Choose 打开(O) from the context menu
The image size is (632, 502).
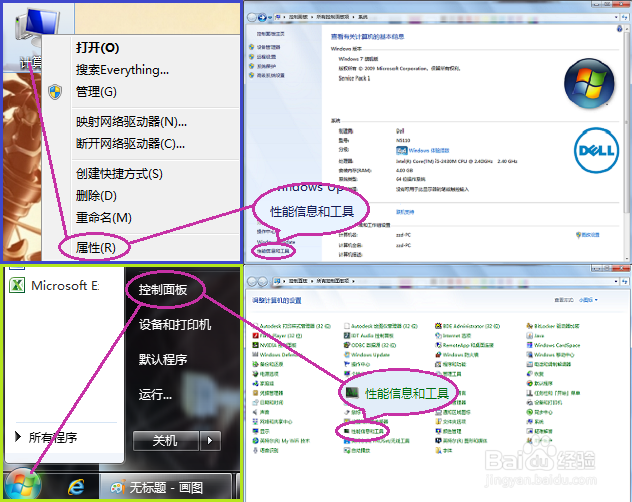[x=98, y=48]
